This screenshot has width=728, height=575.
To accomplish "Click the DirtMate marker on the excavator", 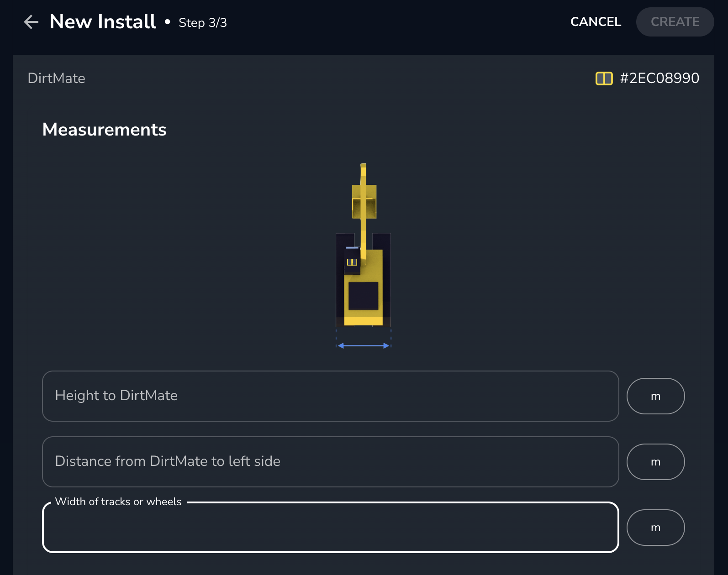I will [352, 262].
